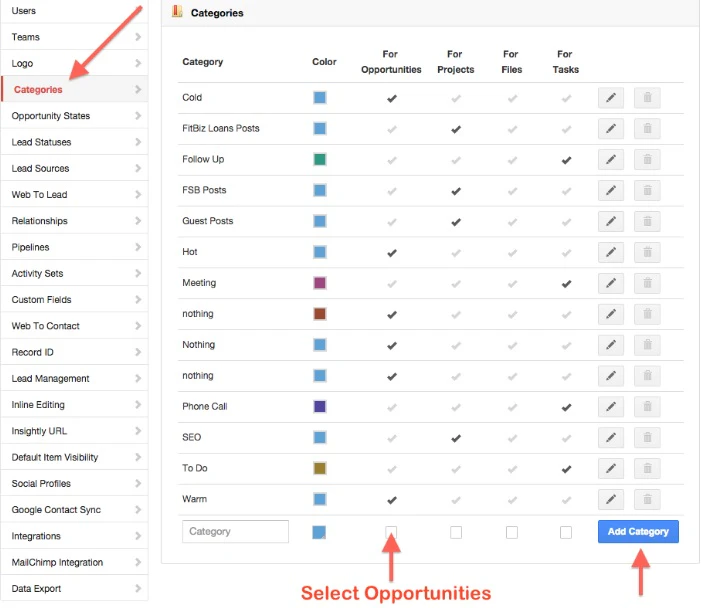The image size is (701, 608).
Task: Delete the FSB Posts category
Action: click(x=647, y=190)
